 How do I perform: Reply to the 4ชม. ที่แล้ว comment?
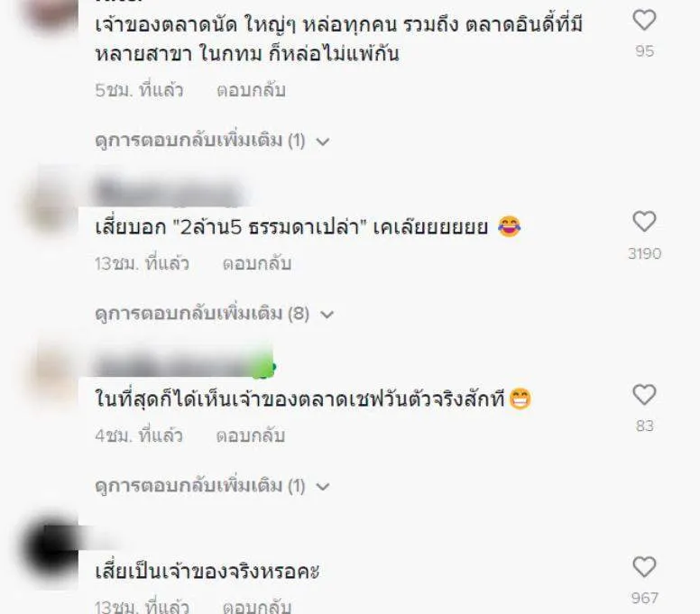(251, 435)
